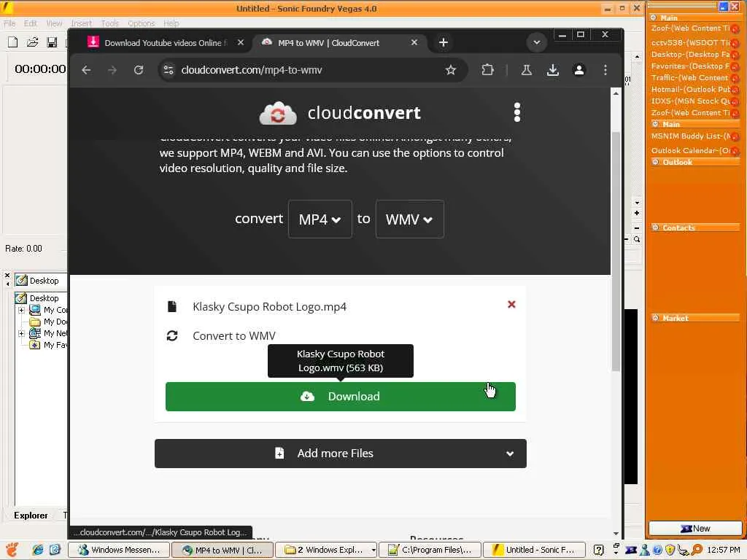Click the Vegas timeline zoom-out minus button
747x560 pixels.
(637, 227)
